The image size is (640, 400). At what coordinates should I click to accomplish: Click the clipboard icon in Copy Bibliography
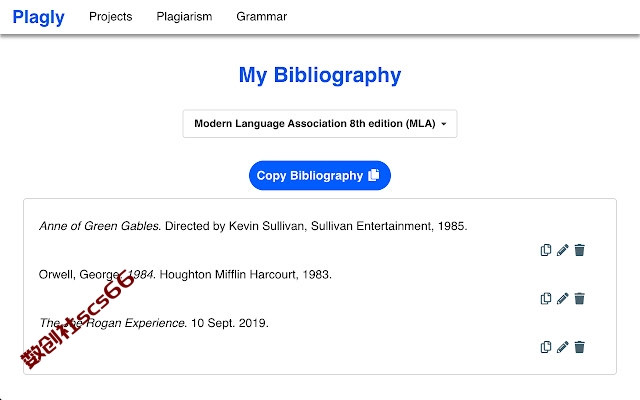(x=373, y=175)
